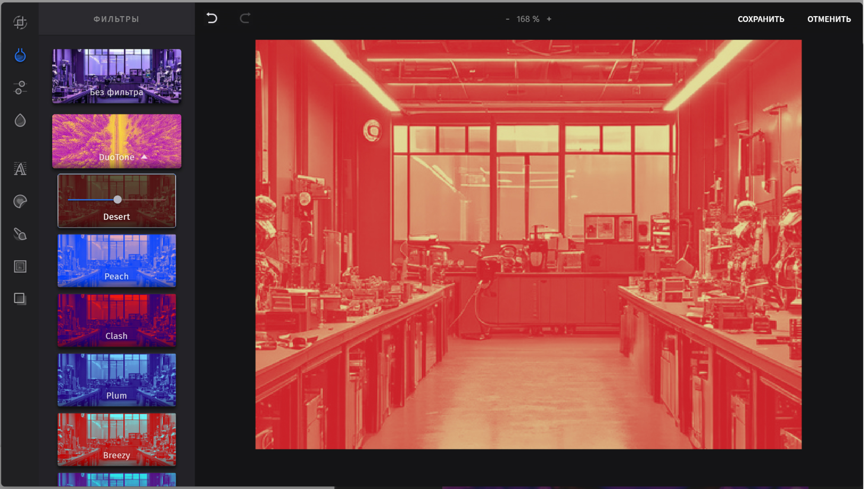
Task: Open the stickers heart icon
Action: (x=20, y=201)
